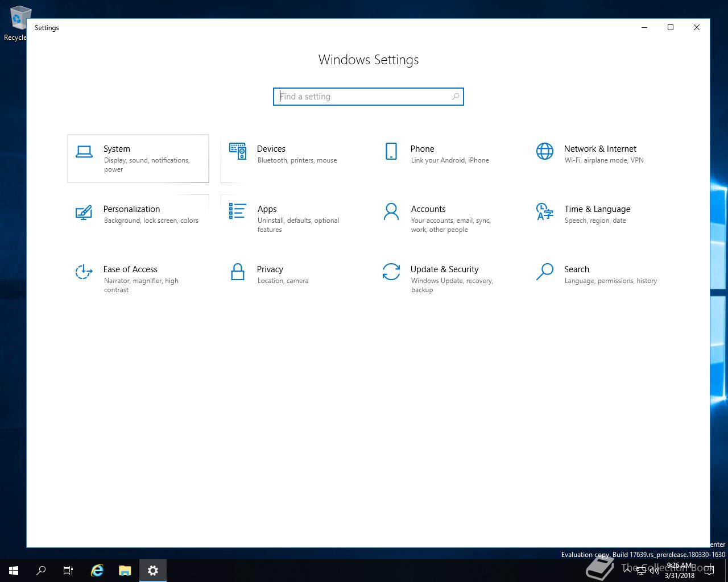
Task: Open the Windows Start menu
Action: [x=14, y=570]
